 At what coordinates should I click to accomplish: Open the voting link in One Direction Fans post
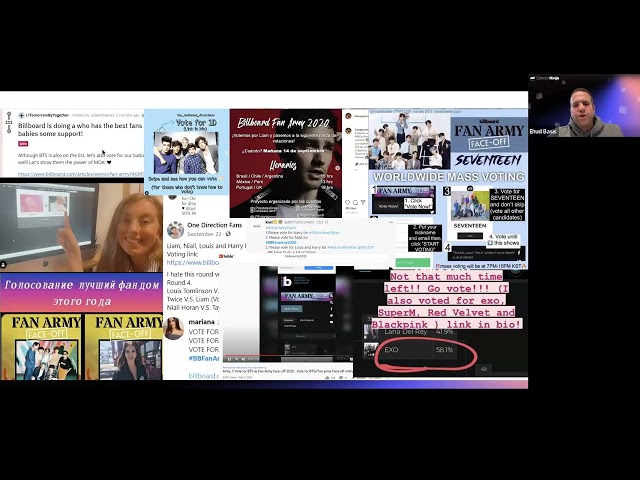193,262
